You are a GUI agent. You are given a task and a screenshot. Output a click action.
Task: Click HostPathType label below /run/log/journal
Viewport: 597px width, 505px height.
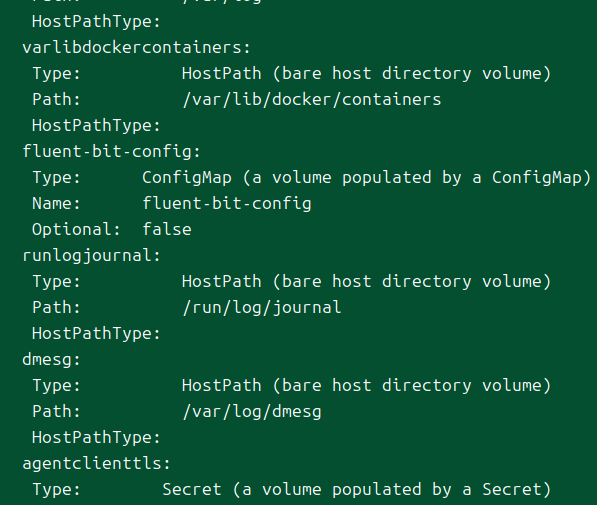click(96, 334)
